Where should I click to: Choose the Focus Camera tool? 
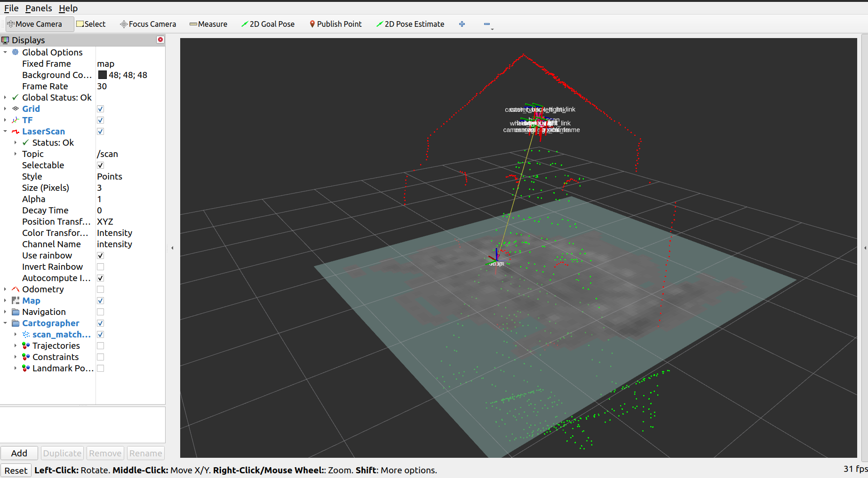(148, 24)
